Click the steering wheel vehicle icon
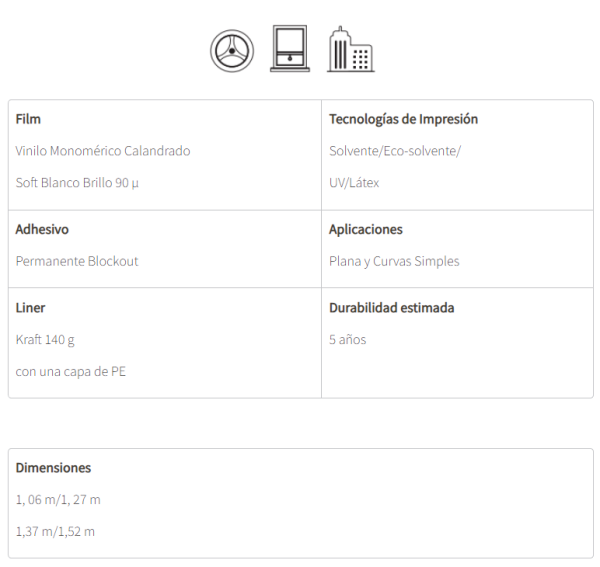This screenshot has width=600, height=567. click(x=232, y=50)
